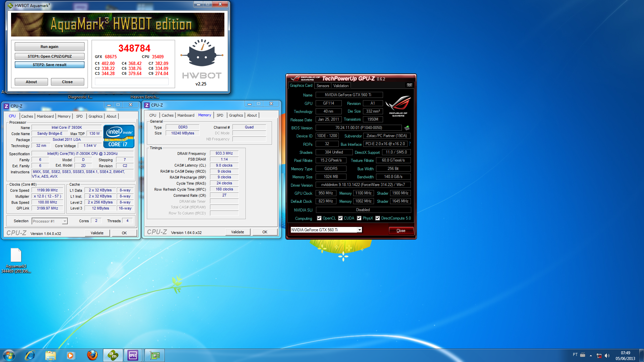Click the Aquamark progress bar field
644x362 pixels.
131,81
